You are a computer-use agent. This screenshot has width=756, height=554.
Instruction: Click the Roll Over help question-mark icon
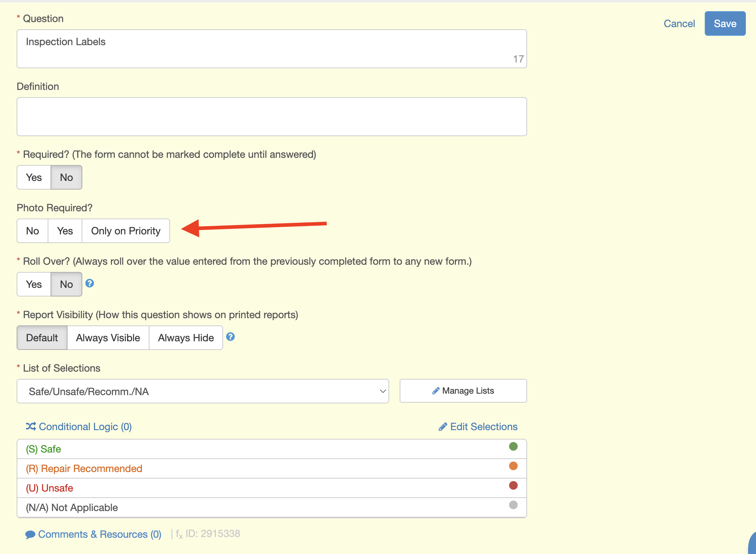pos(90,283)
